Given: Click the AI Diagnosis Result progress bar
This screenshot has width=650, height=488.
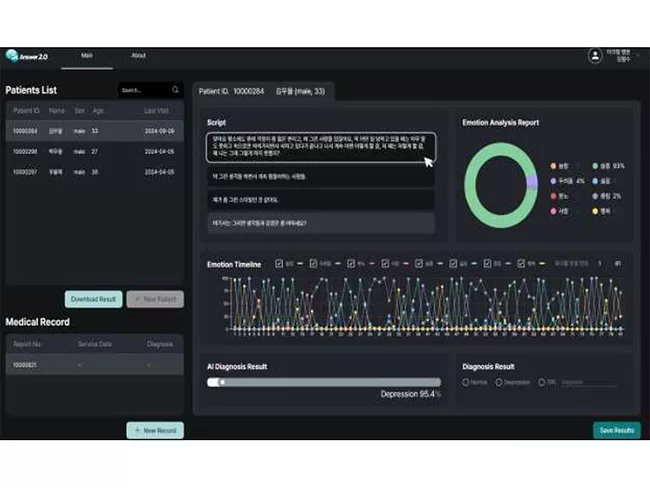Looking at the screenshot, I should pyautogui.click(x=323, y=381).
